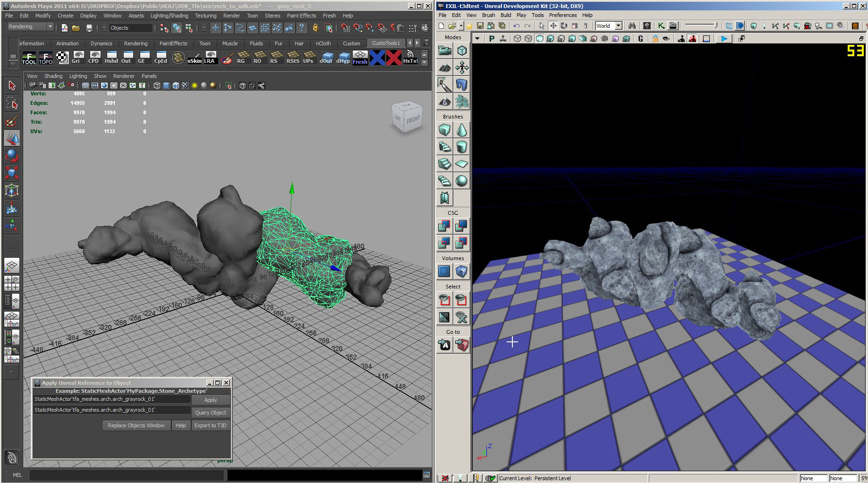Open Maya's Paint Effects menu
The width and height of the screenshot is (868, 483).
(x=301, y=16)
